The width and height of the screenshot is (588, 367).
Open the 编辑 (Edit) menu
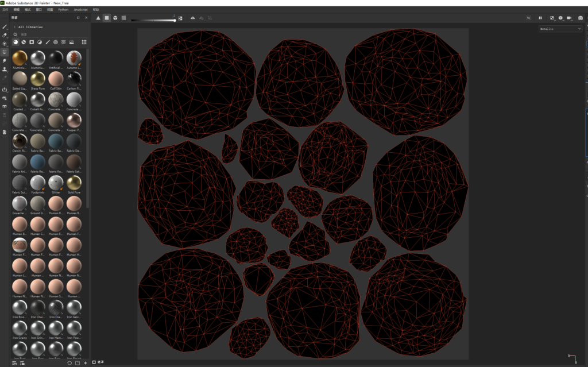point(17,9)
